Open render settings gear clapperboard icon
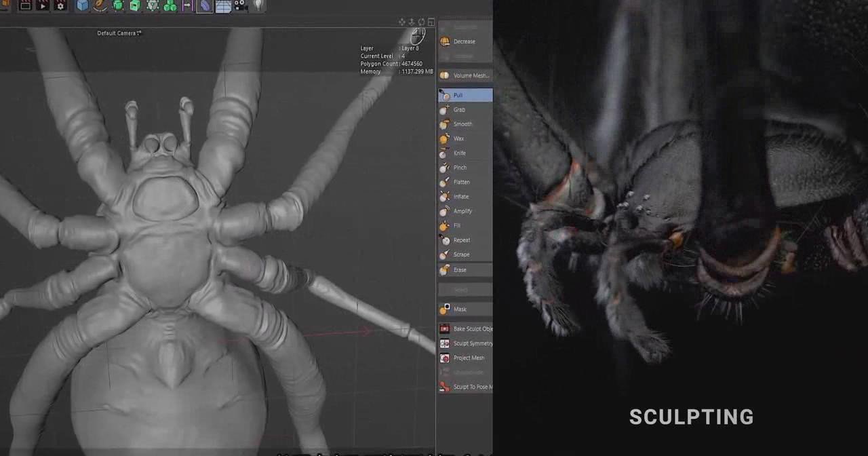The height and width of the screenshot is (456, 868). 60,5
